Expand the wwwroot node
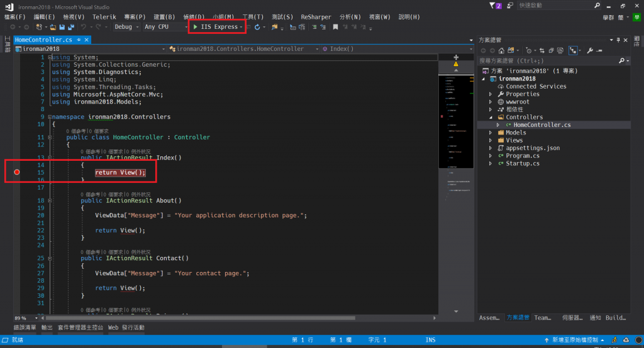This screenshot has height=348, width=644. [491, 102]
